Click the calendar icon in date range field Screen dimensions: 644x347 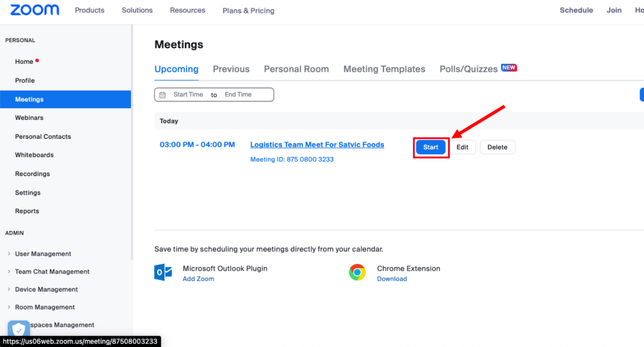click(x=162, y=95)
